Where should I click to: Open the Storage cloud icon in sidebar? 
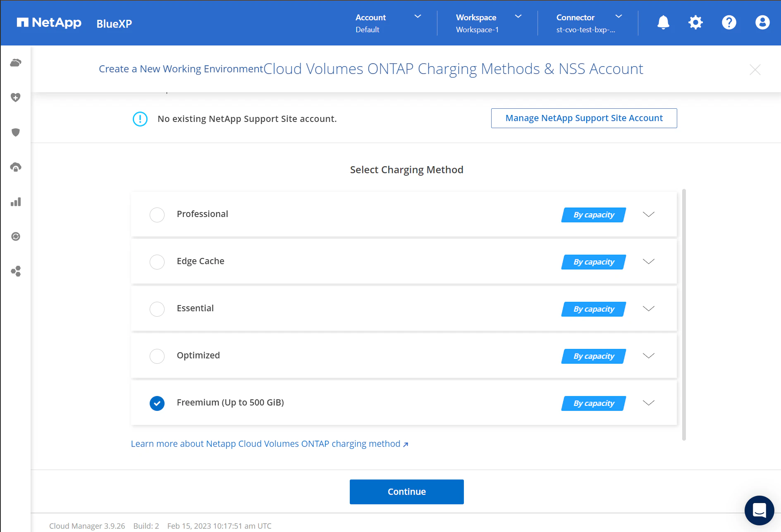(16, 63)
